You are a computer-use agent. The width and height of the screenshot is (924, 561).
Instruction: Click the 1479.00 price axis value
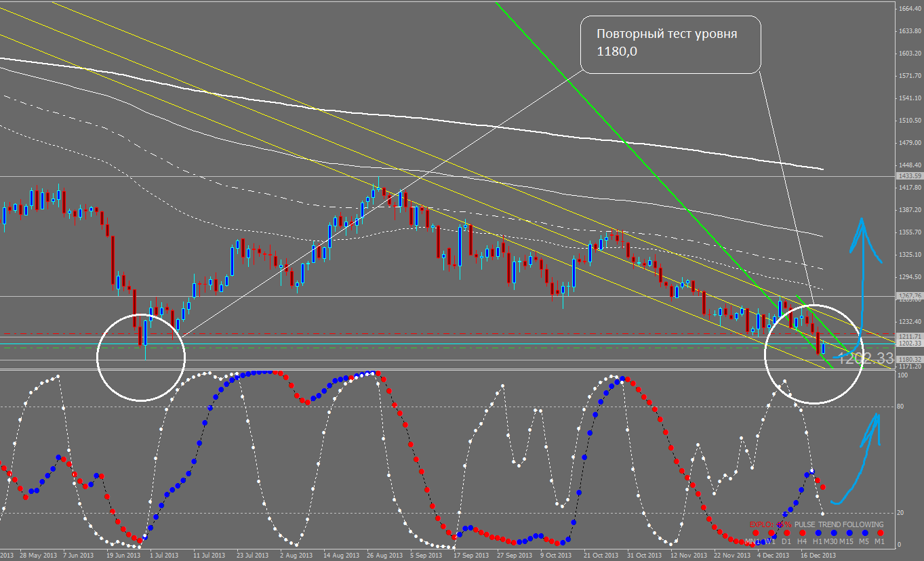(910, 142)
